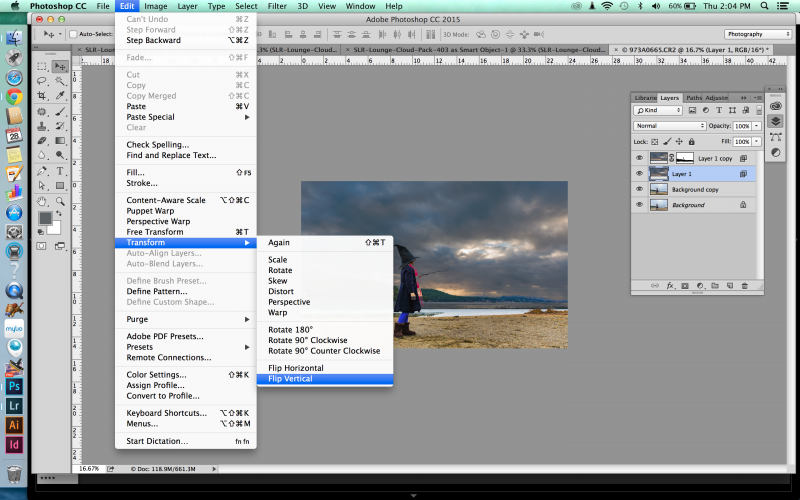Select the Magic Wand tool

(x=60, y=81)
